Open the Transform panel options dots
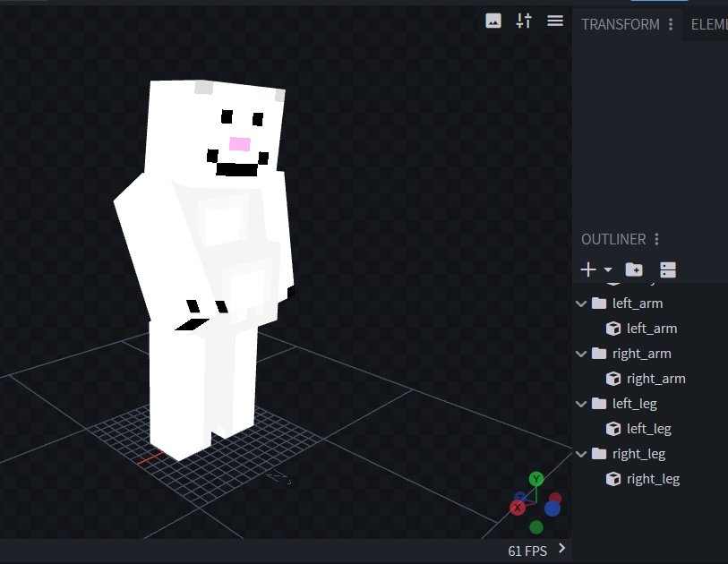This screenshot has height=564, width=728. point(671,24)
